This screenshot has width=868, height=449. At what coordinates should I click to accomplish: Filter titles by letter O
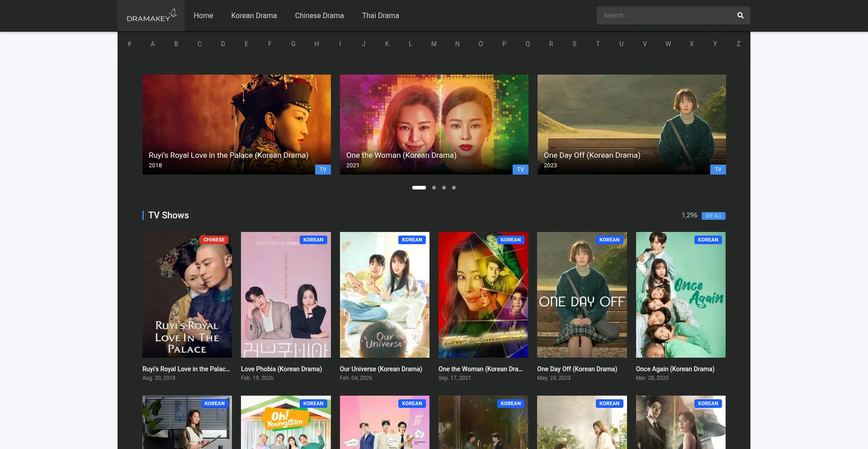tap(481, 44)
